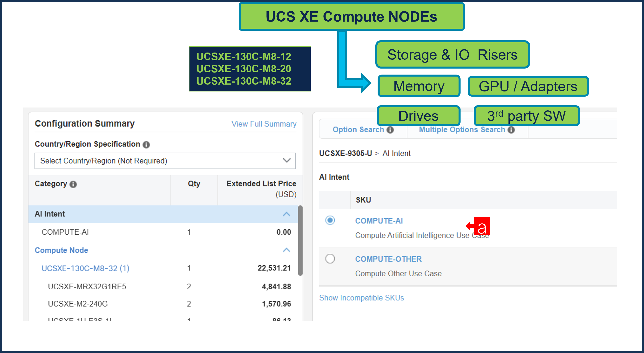Click the UCSXE-9305-U breadcrumb link
The width and height of the screenshot is (644, 353).
point(345,153)
